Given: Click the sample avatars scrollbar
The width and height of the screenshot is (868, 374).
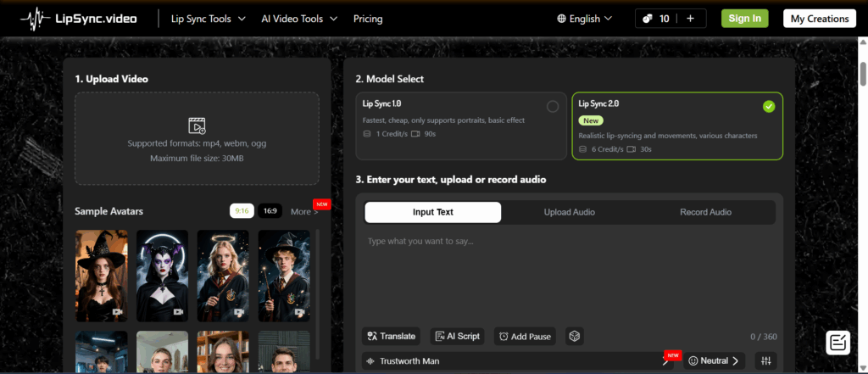Looking at the screenshot, I should (318, 293).
